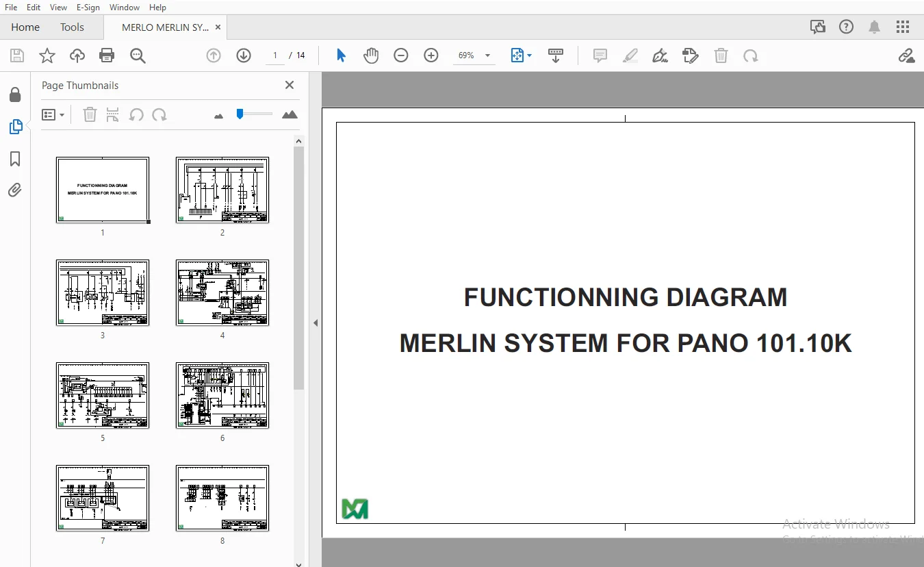Viewport: 924px width, 567px height.
Task: Show the Page Thumbnails sidebar icon
Action: coord(15,127)
